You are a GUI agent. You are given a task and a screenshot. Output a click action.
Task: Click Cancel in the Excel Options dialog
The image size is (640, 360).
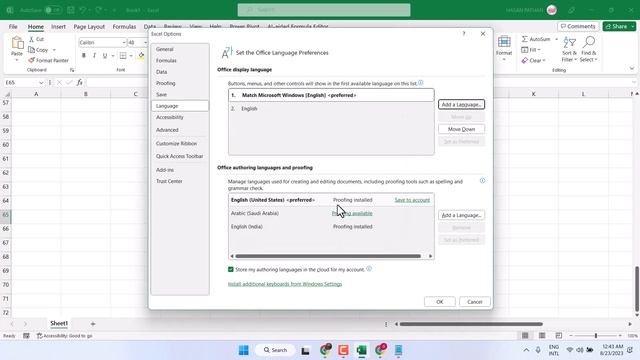[x=475, y=302]
